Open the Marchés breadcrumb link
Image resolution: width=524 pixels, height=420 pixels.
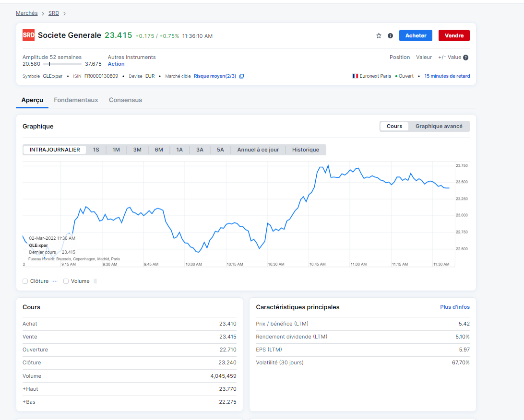point(27,13)
